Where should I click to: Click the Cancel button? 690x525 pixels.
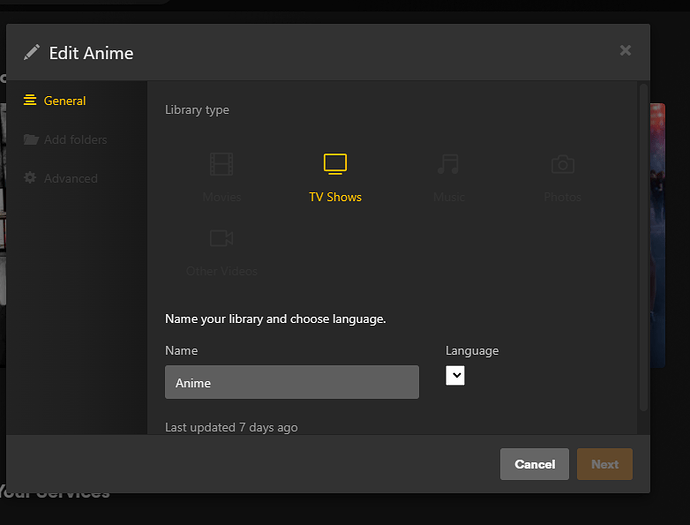(534, 464)
